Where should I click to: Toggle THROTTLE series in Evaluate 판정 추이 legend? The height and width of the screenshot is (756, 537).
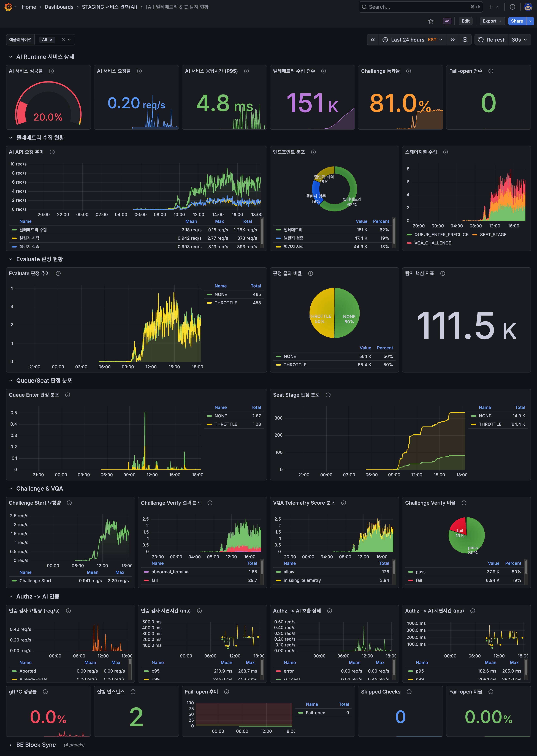click(x=226, y=303)
